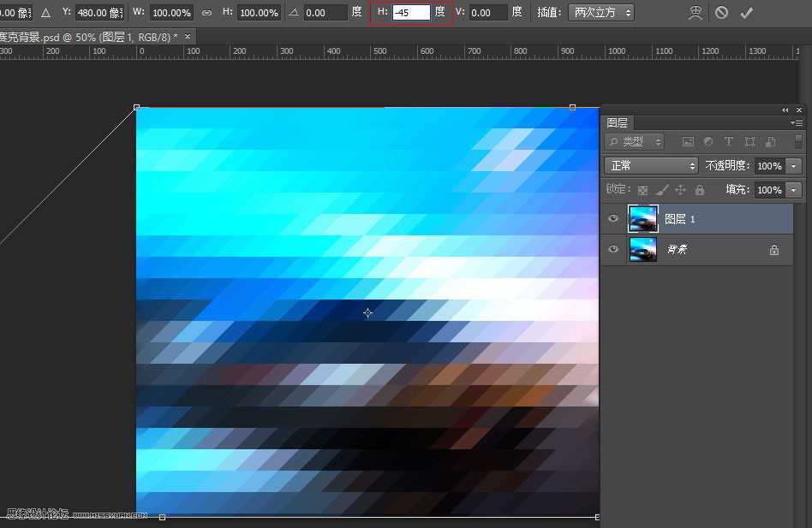Select the 图层 panel tab
812x528 pixels.
click(618, 123)
